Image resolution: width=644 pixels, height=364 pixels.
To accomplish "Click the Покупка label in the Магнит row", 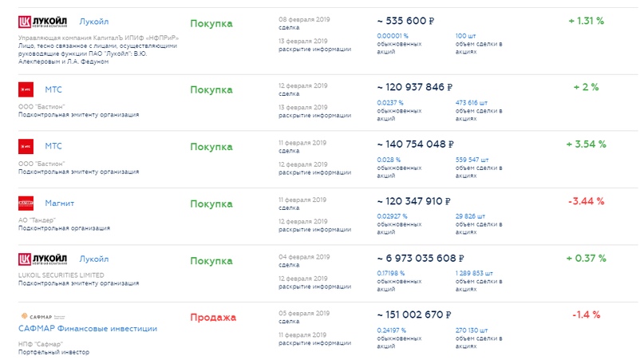I will pyautogui.click(x=211, y=204).
